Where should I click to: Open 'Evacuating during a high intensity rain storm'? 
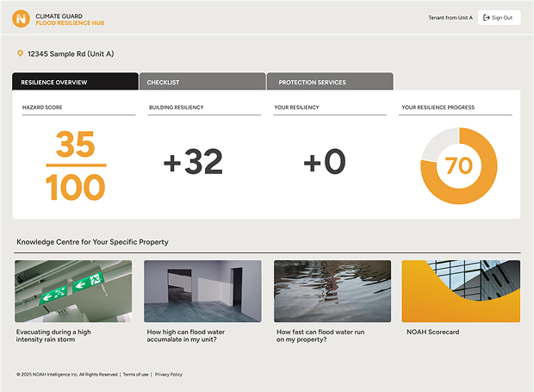tap(53, 335)
